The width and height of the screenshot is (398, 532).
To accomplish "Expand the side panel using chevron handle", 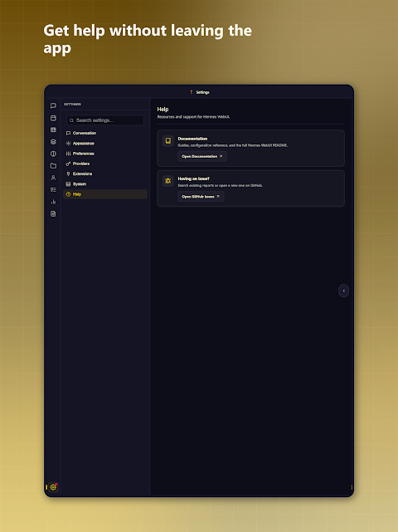I will (x=344, y=290).
